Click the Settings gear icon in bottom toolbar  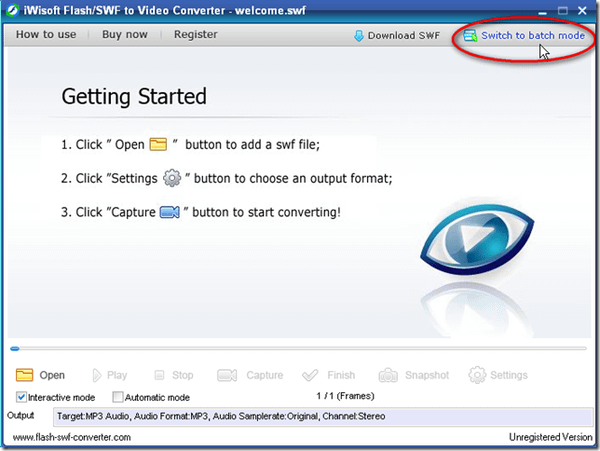tap(477, 375)
